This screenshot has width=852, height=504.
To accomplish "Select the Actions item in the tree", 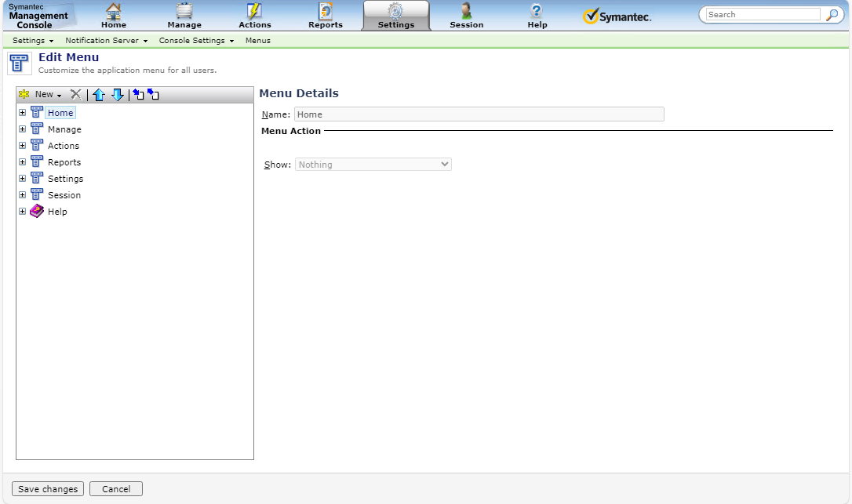I will (x=64, y=146).
